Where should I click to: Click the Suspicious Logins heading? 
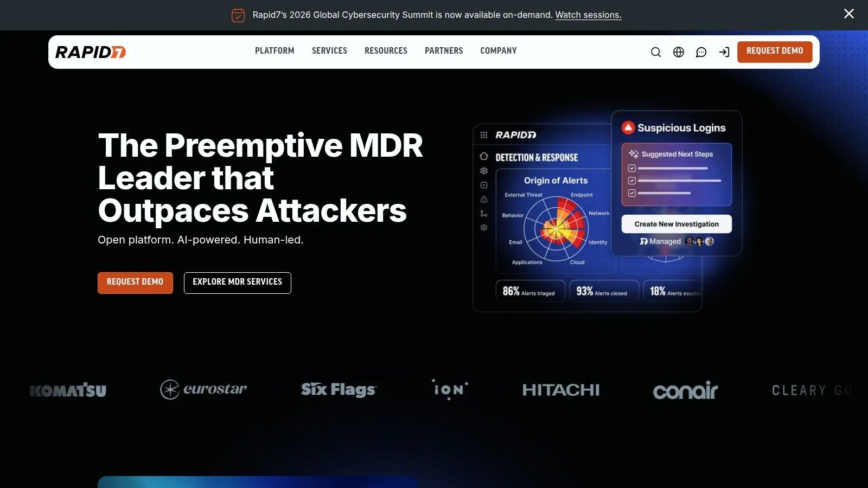pyautogui.click(x=681, y=128)
